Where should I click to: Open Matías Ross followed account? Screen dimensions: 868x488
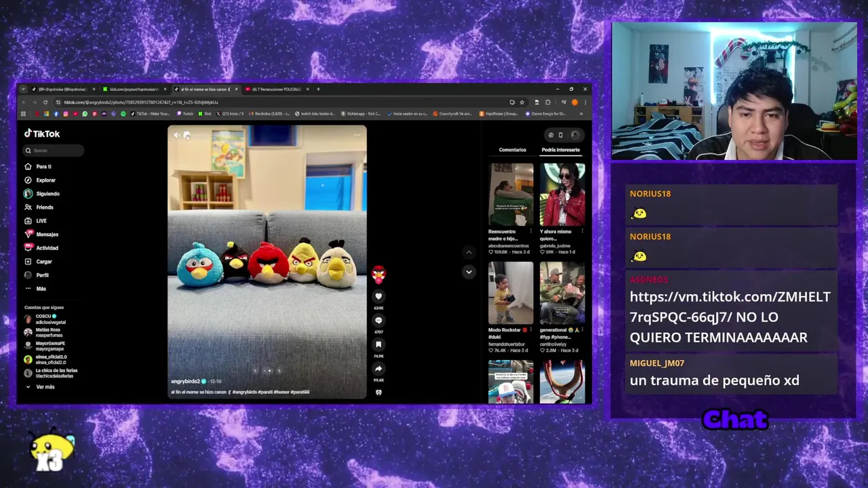point(43,333)
